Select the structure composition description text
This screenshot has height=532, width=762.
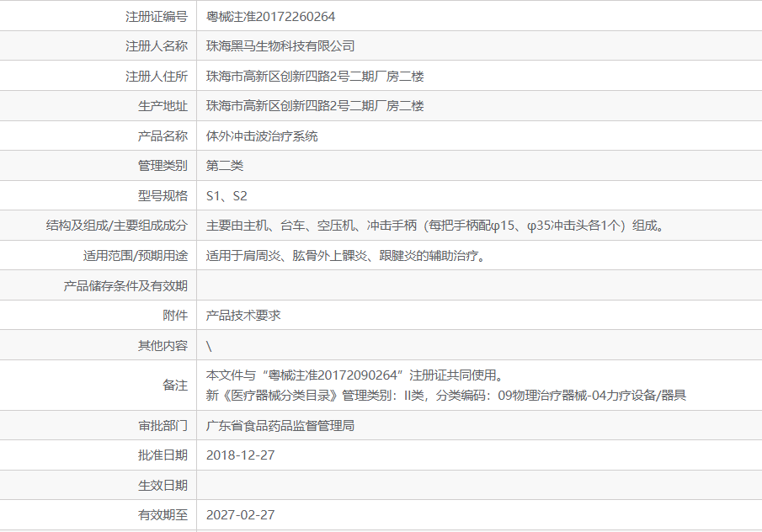click(435, 226)
